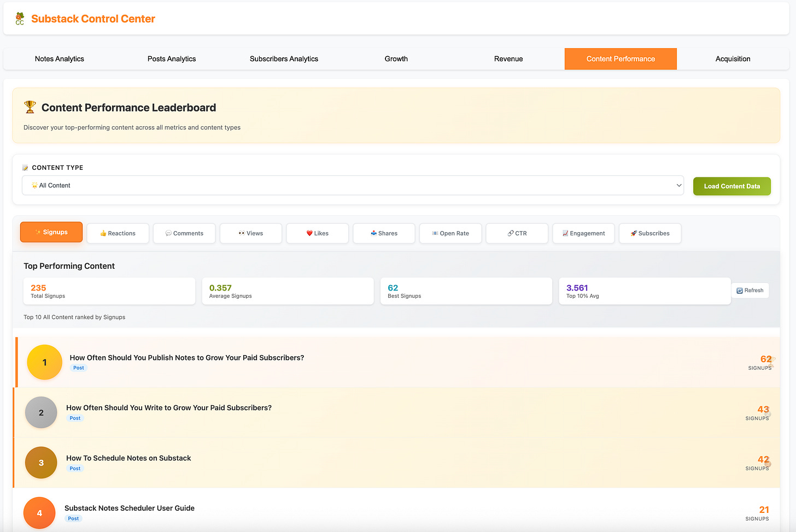This screenshot has width=796, height=532.
Task: Click the trophy icon beside the Leaderboard title
Action: click(x=30, y=107)
